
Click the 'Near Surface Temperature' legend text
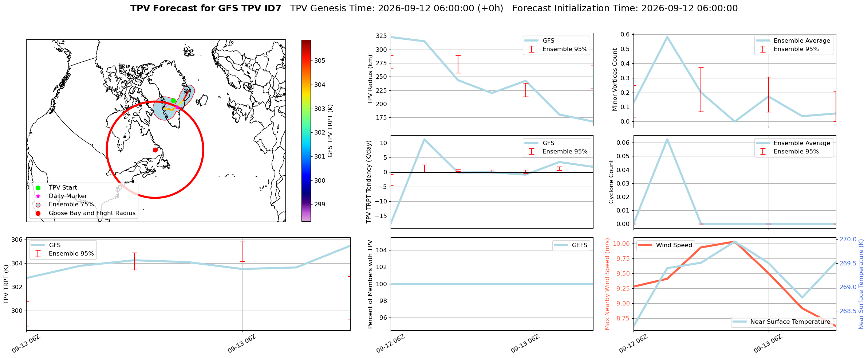[790, 322]
